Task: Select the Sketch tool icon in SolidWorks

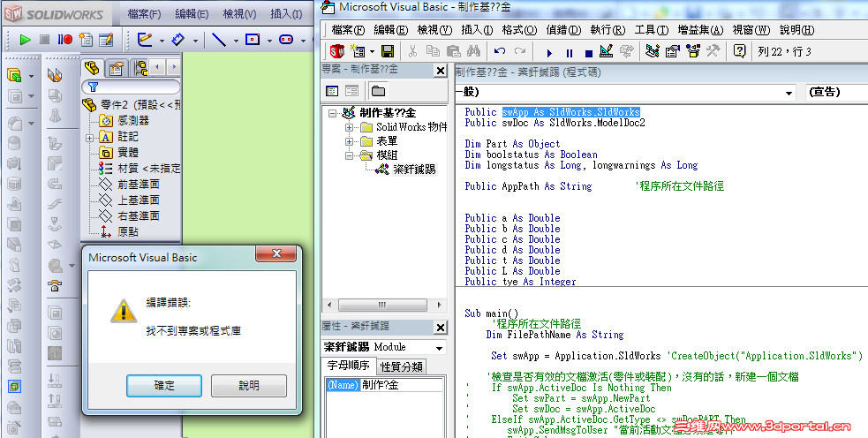Action: (x=145, y=40)
